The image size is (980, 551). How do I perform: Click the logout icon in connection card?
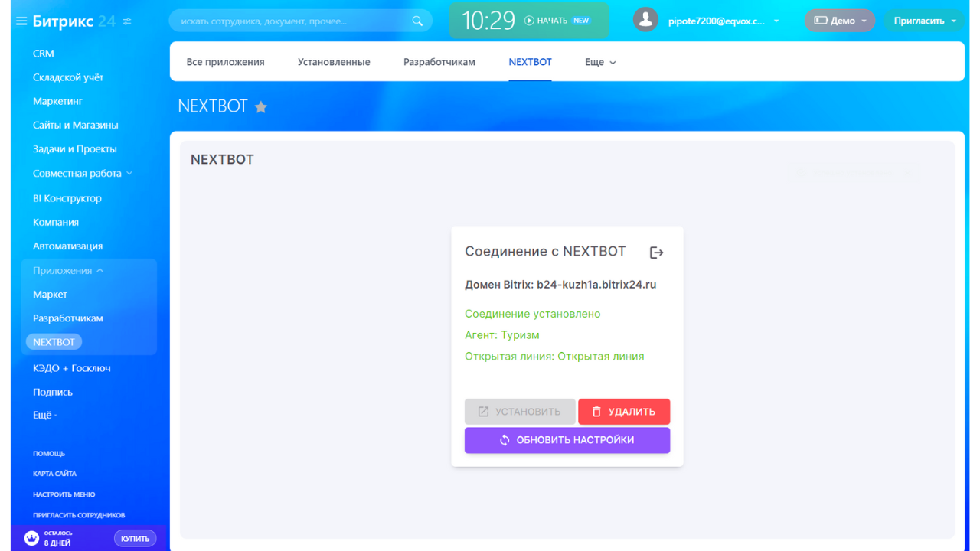click(656, 253)
